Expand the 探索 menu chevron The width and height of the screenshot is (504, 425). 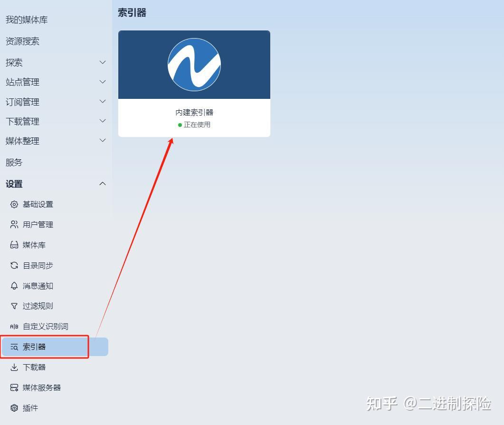click(103, 62)
